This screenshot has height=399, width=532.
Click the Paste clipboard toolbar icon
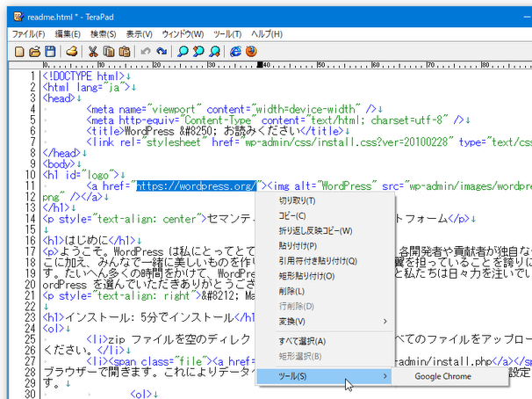(125, 52)
